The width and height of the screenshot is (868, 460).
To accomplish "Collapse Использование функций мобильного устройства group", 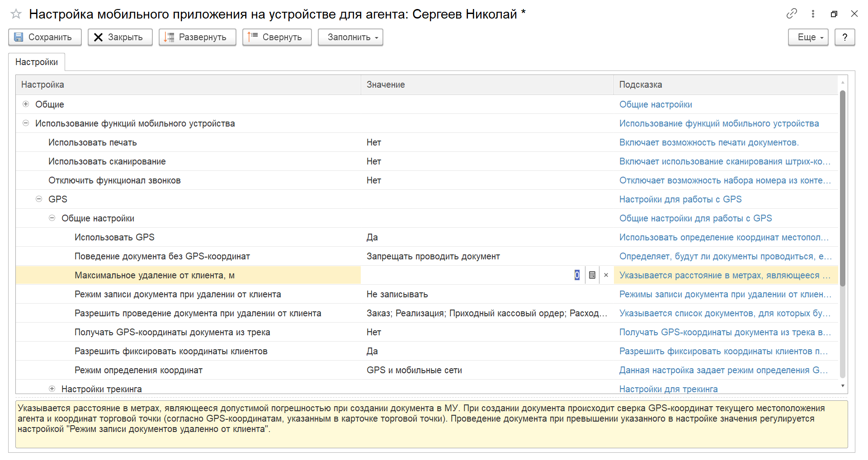I will pos(26,123).
